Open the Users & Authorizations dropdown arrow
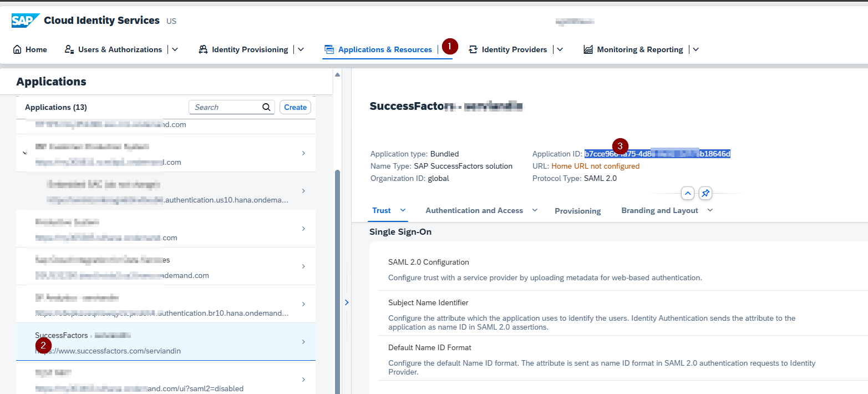 pyautogui.click(x=175, y=49)
